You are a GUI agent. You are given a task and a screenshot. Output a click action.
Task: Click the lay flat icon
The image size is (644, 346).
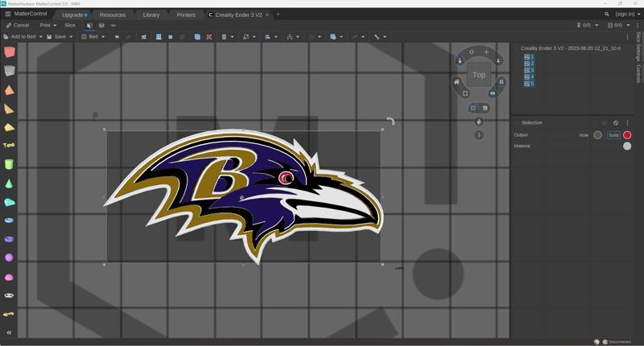(159, 37)
